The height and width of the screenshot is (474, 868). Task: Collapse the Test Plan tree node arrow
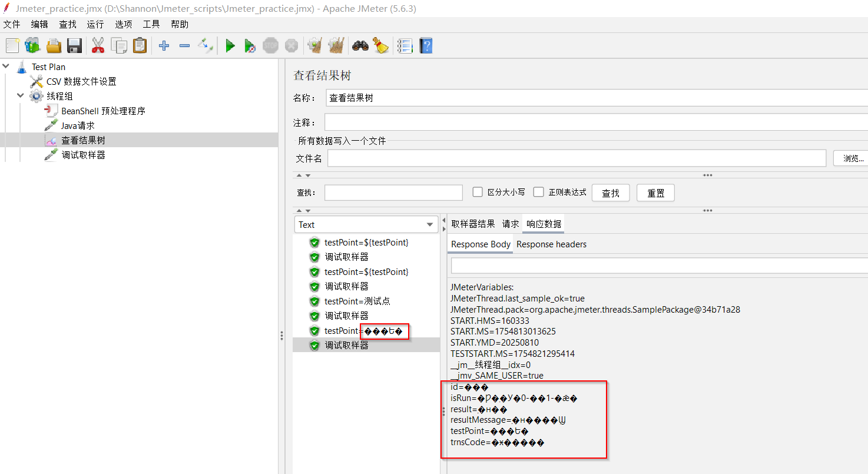(x=6, y=67)
